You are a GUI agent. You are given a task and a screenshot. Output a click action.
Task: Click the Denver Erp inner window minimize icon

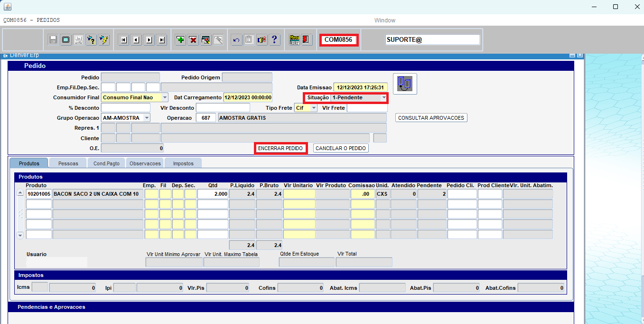point(573,56)
